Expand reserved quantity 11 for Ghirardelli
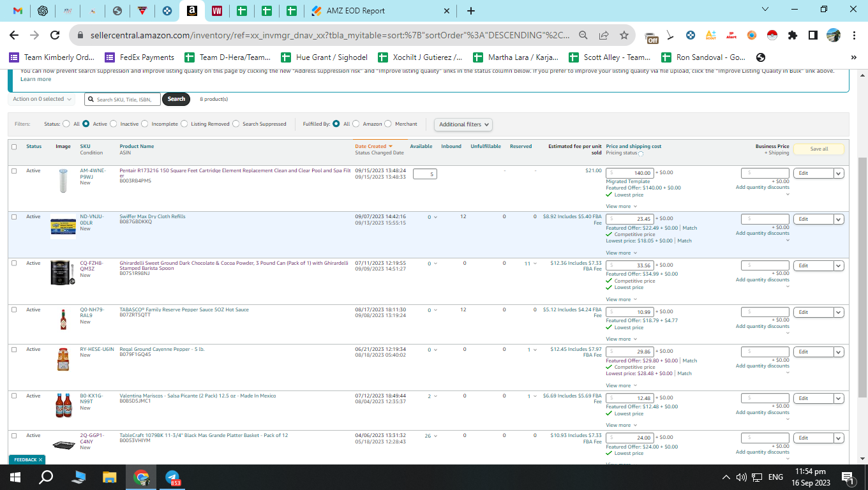The image size is (868, 490). click(x=530, y=264)
